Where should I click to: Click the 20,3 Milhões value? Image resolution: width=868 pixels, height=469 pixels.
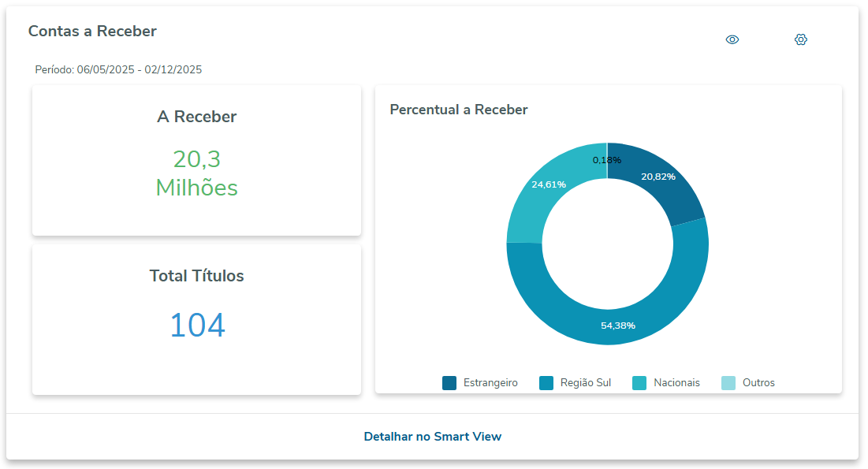click(196, 173)
